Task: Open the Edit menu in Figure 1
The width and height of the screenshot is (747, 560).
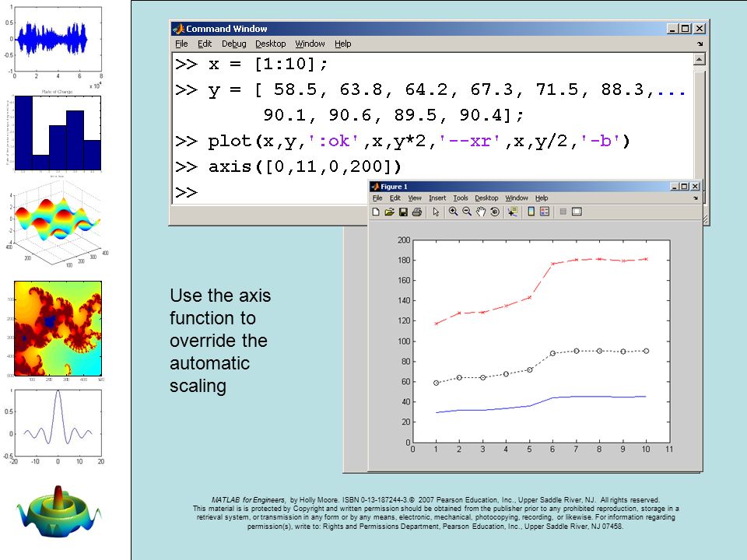Action: pyautogui.click(x=395, y=198)
